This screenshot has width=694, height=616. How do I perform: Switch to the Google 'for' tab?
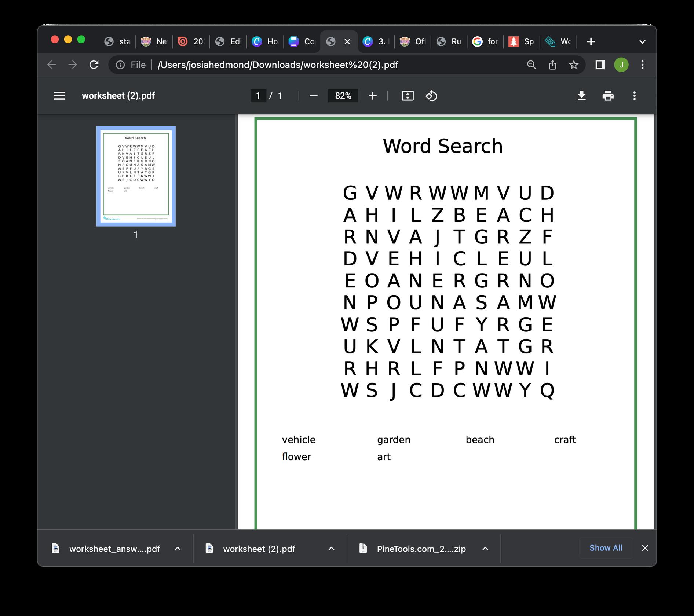click(485, 42)
